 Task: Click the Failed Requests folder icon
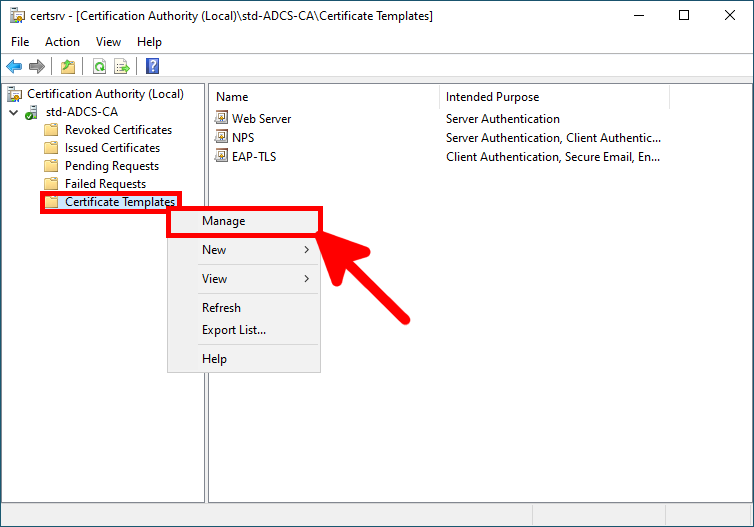(51, 184)
